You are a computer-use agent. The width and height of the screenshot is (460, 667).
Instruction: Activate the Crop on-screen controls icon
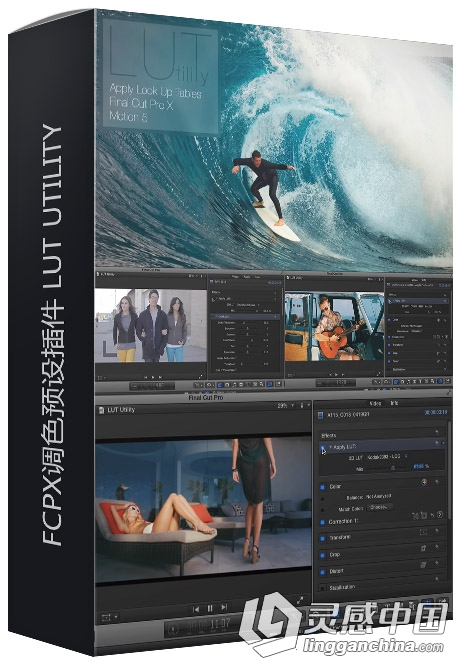423,548
